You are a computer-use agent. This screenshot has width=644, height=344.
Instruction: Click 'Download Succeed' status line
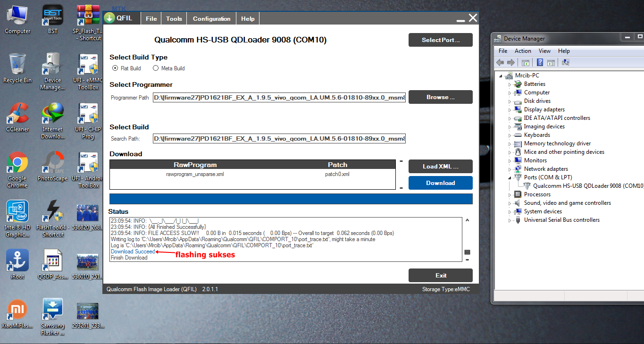(x=133, y=252)
